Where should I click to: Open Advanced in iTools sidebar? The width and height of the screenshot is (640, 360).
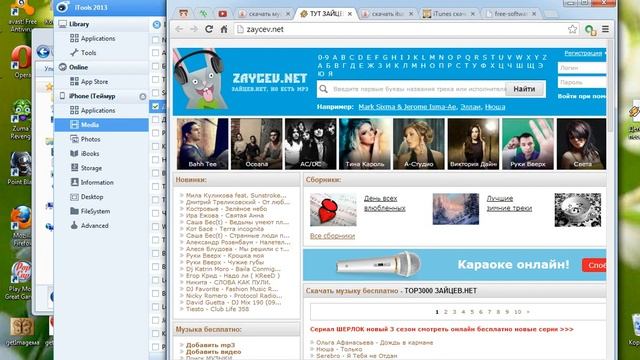[94, 226]
